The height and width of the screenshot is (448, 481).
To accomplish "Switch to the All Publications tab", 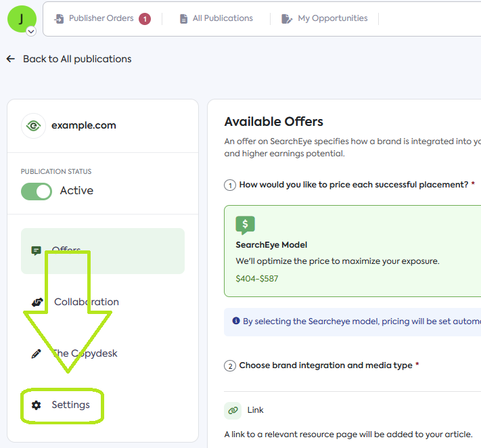I will pos(222,18).
